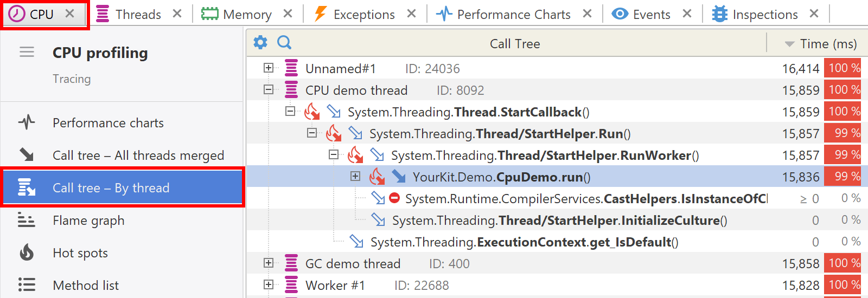This screenshot has height=298, width=868.
Task: Select the Unnamed#1 thread row
Action: tap(557, 68)
